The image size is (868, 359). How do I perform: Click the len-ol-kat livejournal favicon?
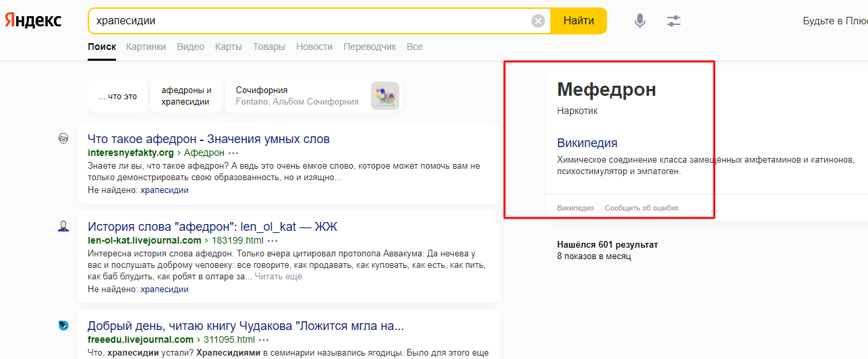point(63,226)
